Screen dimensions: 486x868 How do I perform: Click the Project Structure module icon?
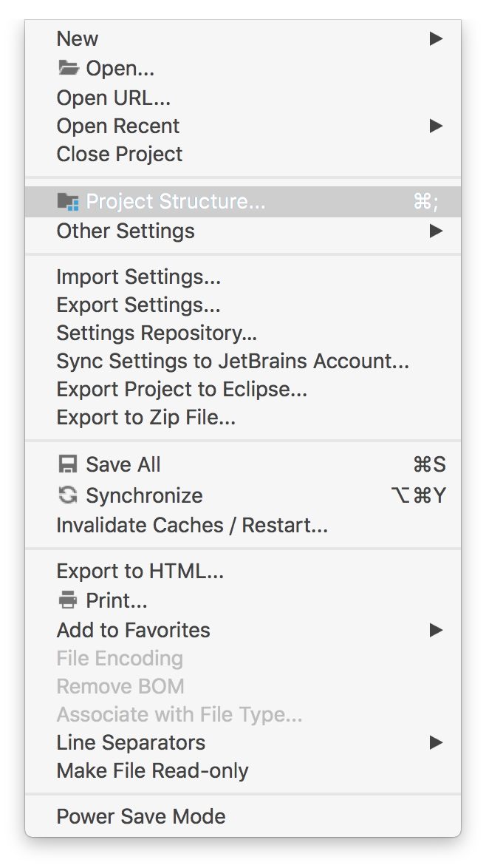coord(68,202)
